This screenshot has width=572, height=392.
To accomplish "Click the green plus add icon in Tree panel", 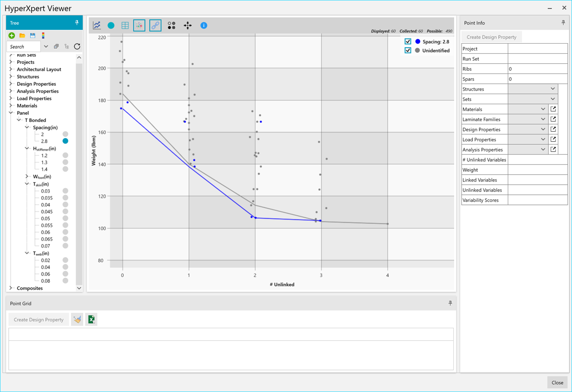I will [x=11, y=36].
